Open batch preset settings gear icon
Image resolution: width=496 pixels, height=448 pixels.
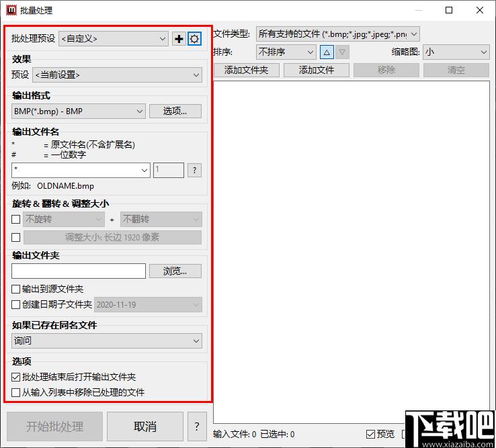194,39
